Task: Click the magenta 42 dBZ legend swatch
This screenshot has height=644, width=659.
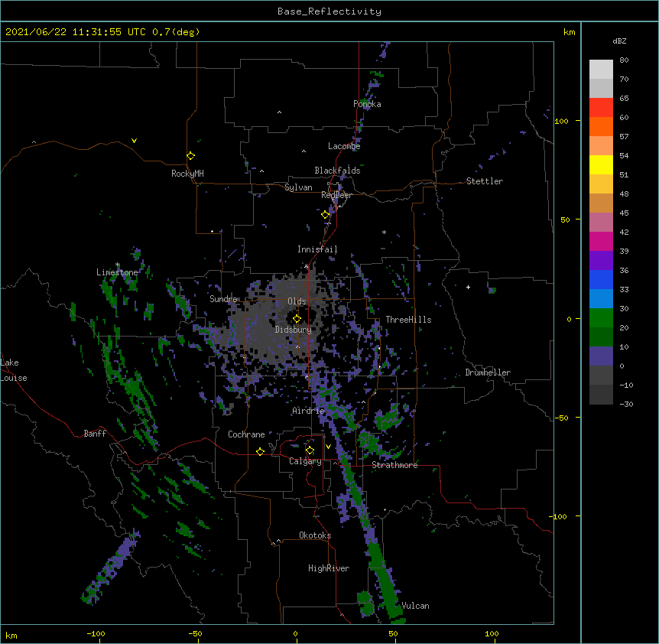Action: click(x=601, y=241)
